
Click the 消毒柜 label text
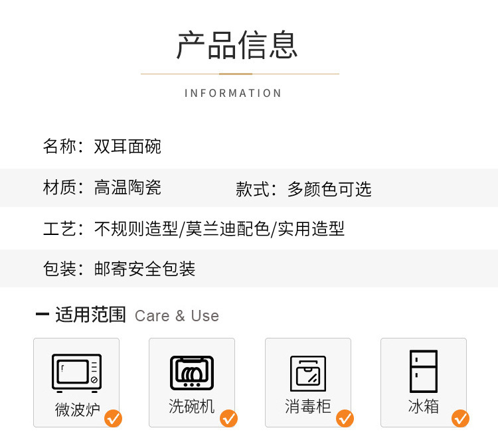pos(308,406)
